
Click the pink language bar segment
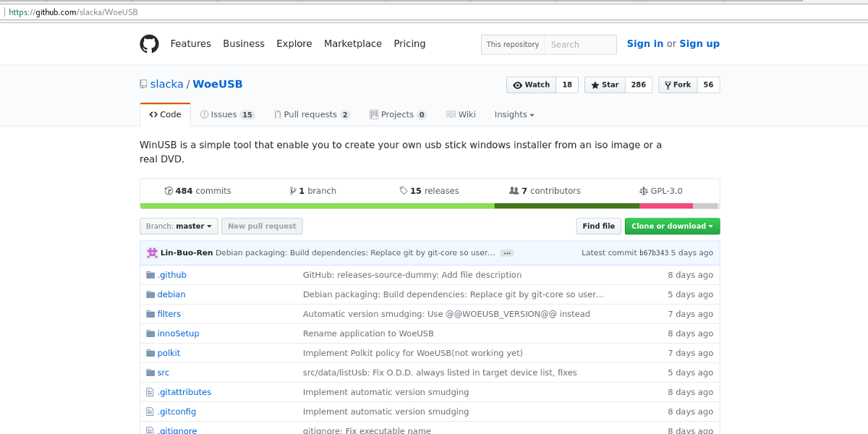click(666, 206)
